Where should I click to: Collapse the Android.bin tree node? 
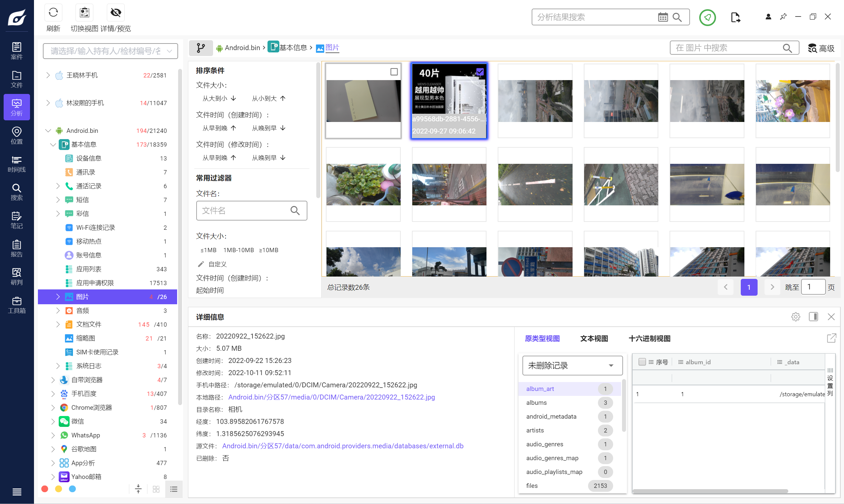(x=48, y=131)
